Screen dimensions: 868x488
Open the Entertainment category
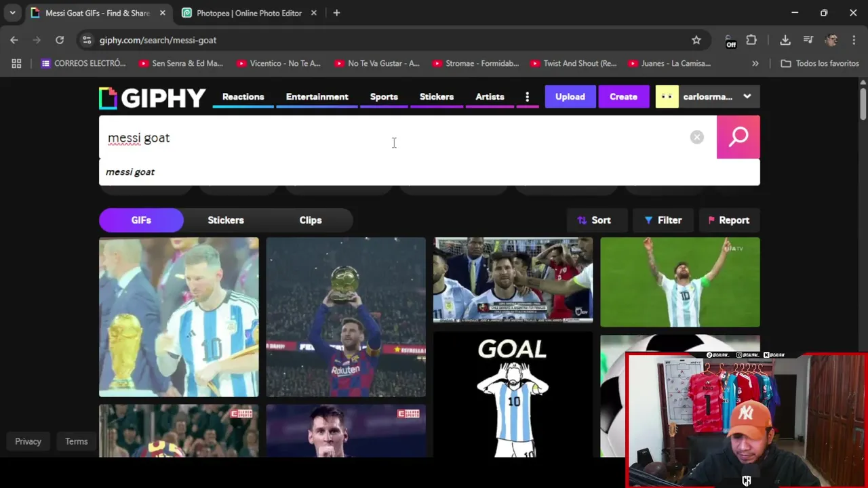317,97
